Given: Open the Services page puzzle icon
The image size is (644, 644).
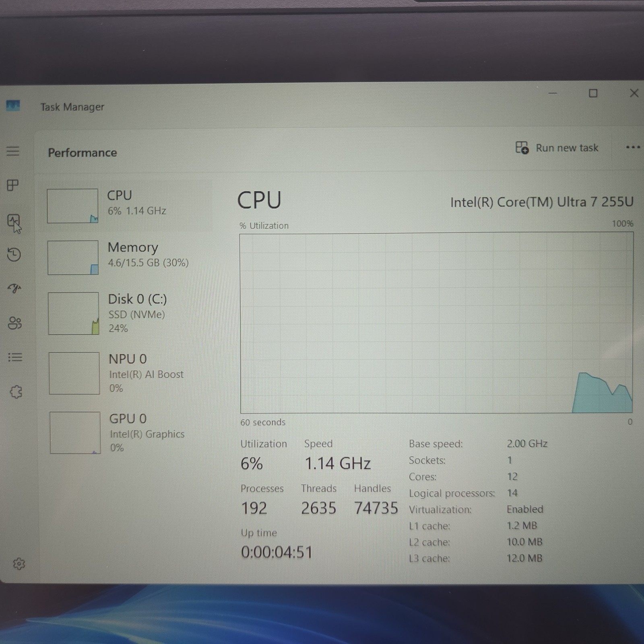Looking at the screenshot, I should tap(16, 392).
